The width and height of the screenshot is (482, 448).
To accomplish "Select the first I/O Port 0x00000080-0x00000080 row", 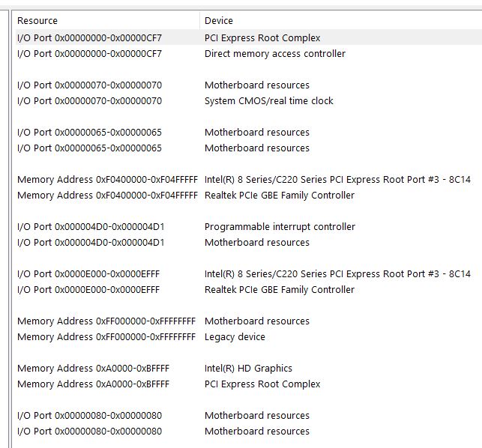I will 249,416.
